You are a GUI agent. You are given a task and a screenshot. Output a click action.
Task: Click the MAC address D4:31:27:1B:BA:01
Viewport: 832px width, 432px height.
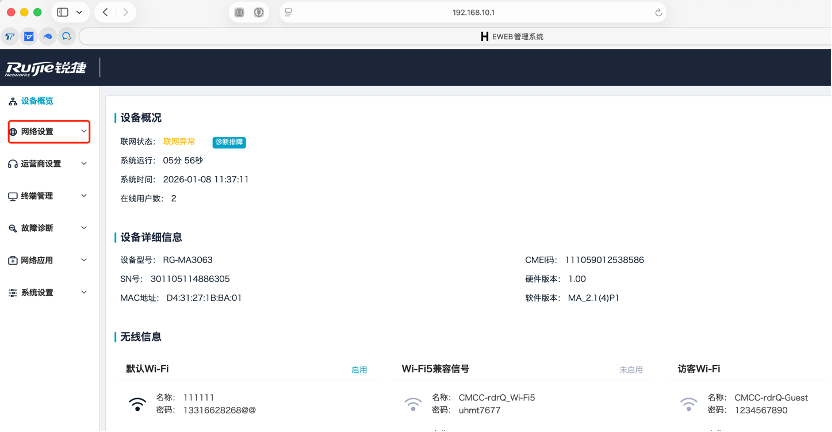(204, 298)
